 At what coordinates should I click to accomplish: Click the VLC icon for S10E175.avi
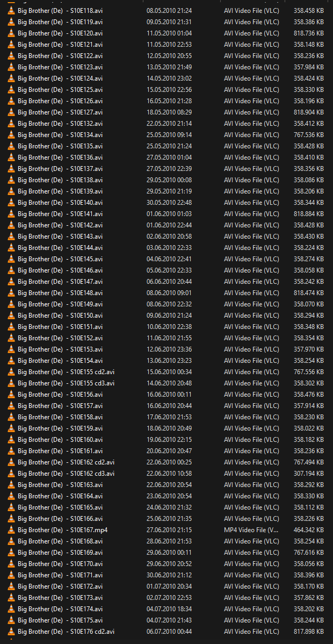(x=11, y=620)
